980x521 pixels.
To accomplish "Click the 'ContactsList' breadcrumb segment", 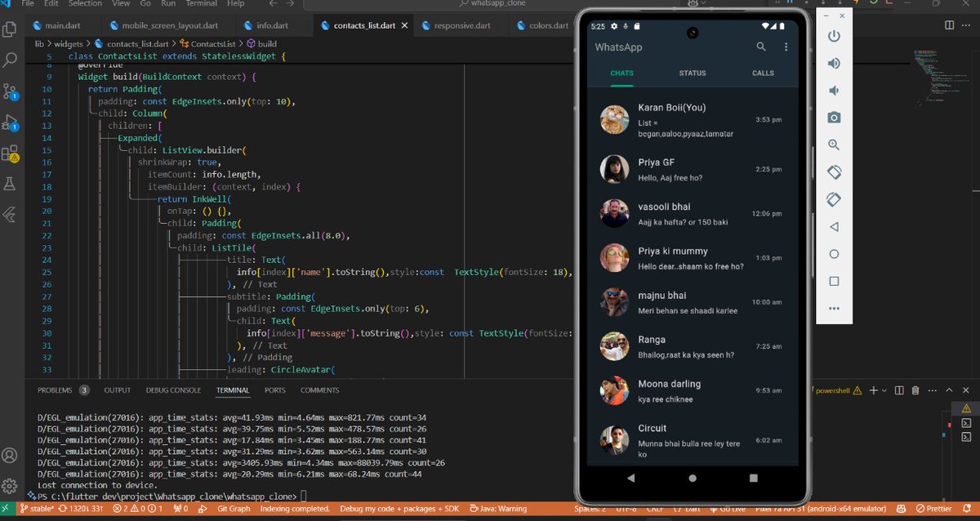I will tap(212, 44).
